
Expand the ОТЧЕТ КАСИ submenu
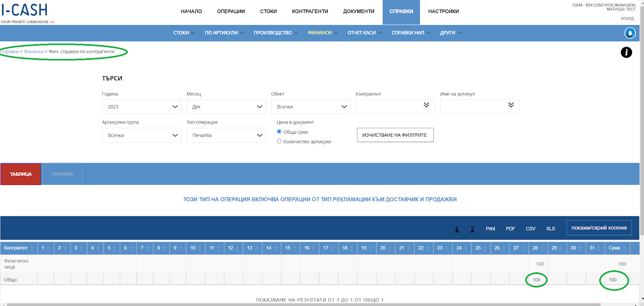(364, 33)
